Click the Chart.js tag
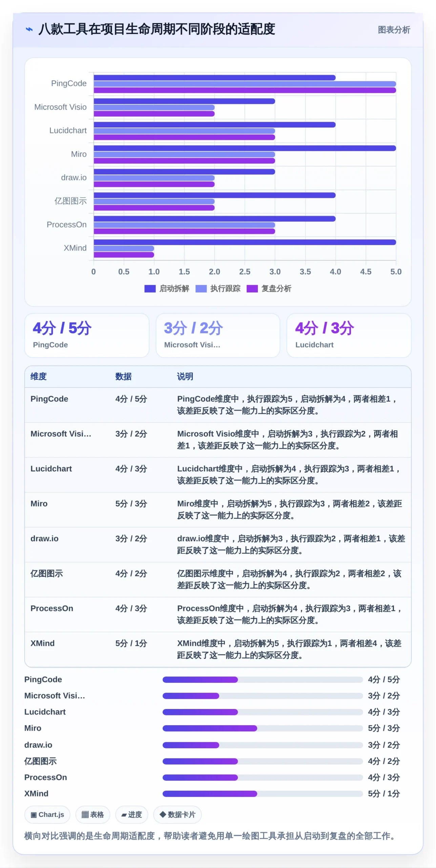 pyautogui.click(x=47, y=814)
